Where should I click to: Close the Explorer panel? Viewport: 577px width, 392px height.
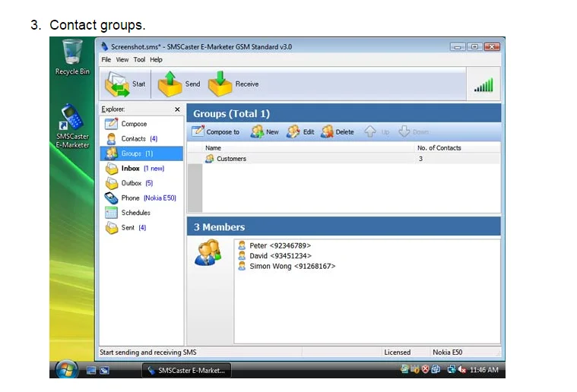(x=177, y=109)
